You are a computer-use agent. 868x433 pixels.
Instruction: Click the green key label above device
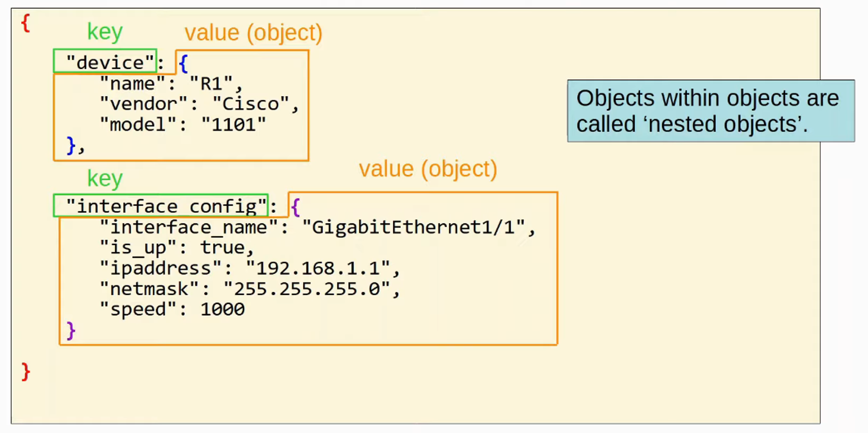(x=105, y=32)
